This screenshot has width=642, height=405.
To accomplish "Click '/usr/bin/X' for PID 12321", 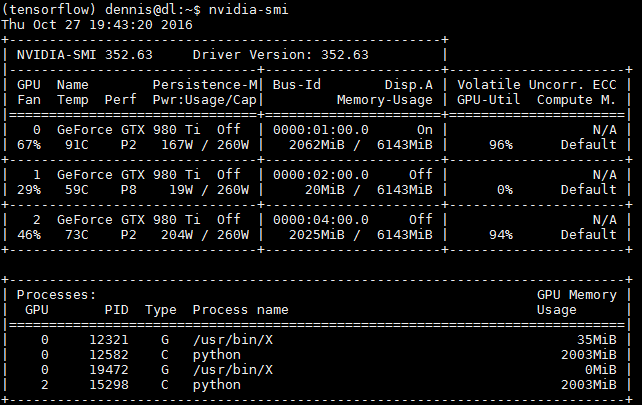I will [x=233, y=340].
